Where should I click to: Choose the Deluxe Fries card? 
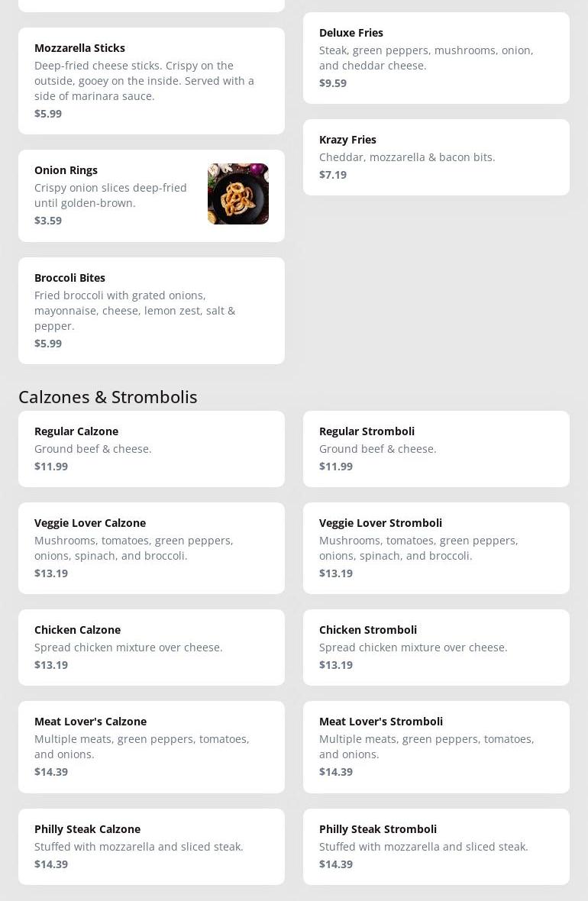pos(436,58)
